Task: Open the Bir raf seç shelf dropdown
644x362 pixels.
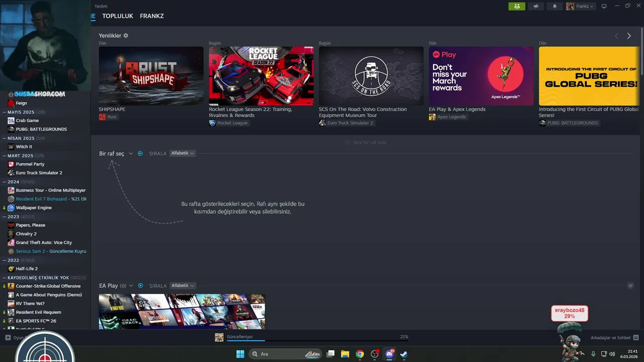Action: coord(131,153)
